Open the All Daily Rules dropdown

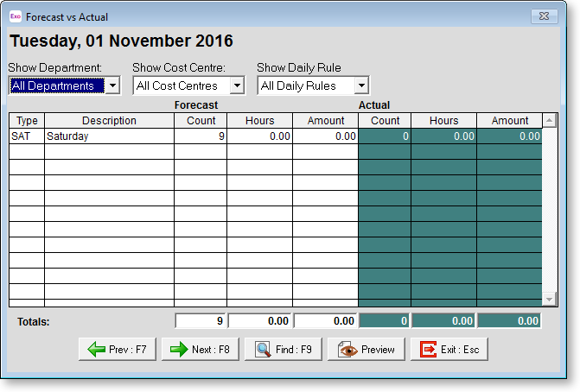361,86
